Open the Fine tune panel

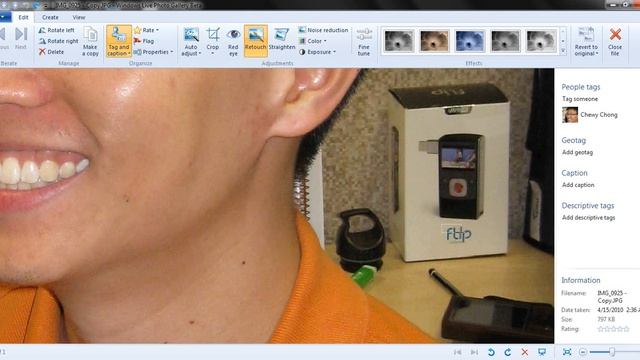(364, 41)
